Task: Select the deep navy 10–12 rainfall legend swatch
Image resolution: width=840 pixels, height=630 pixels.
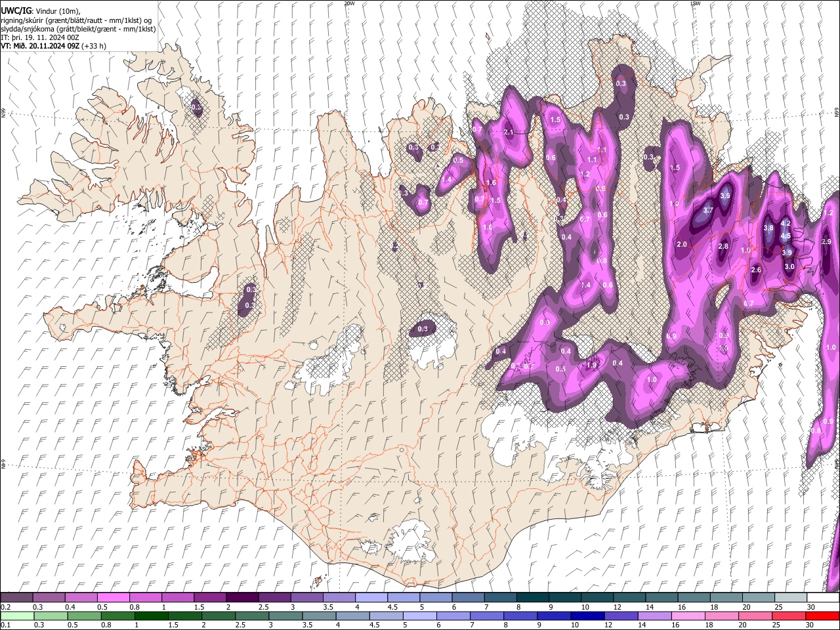Action: (x=588, y=616)
